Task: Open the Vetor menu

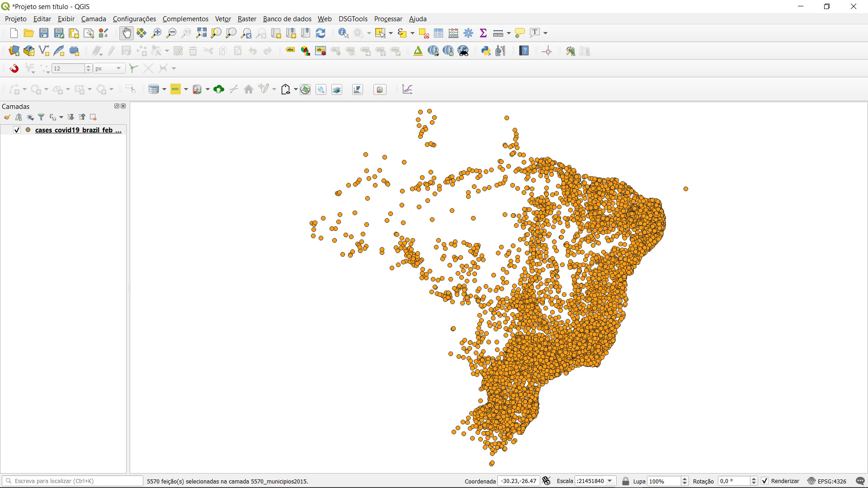Action: tap(223, 19)
